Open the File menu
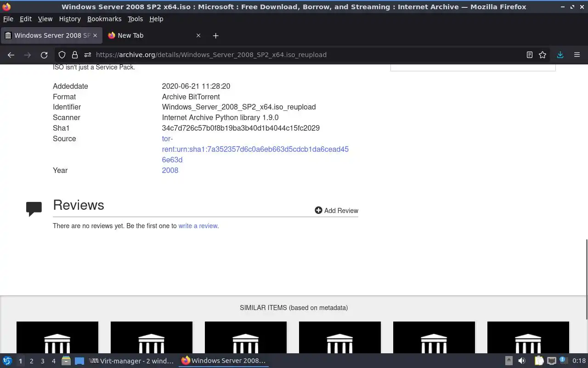 (x=8, y=19)
